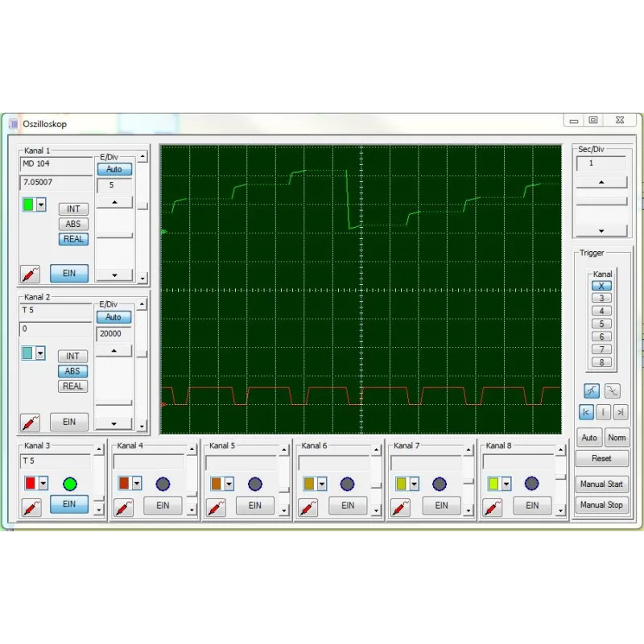Enable ABS mode for Kanal 2
This screenshot has width=644, height=644.
72,371
